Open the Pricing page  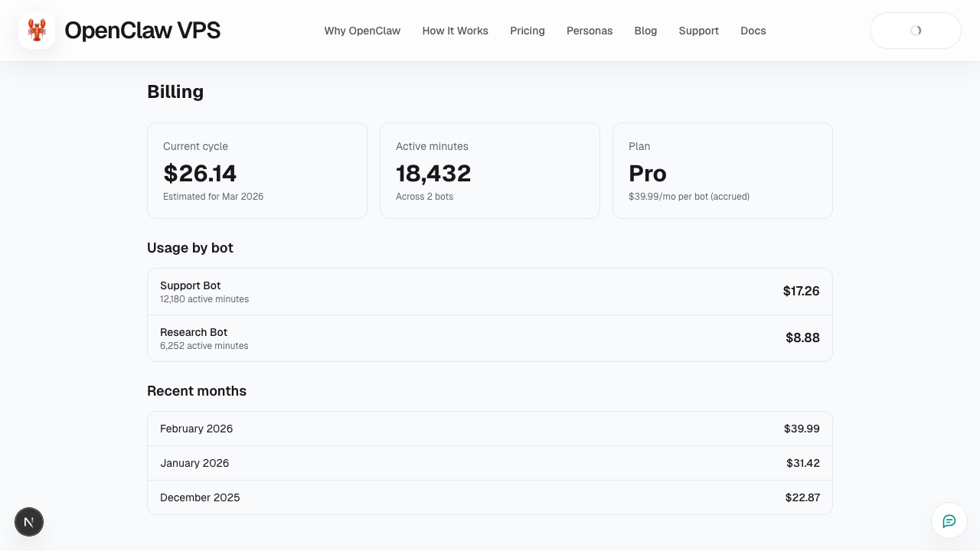(x=527, y=31)
